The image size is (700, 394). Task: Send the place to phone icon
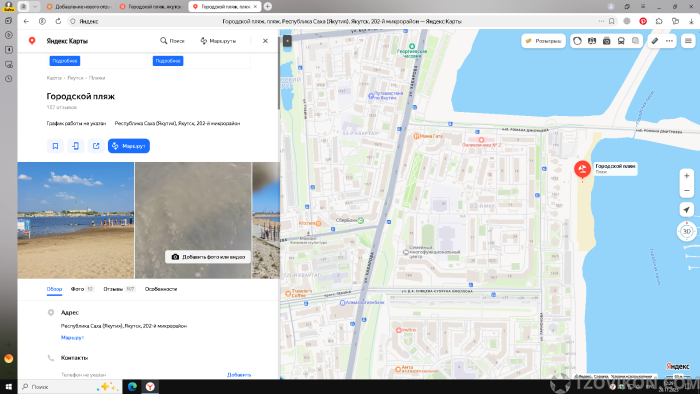[76, 146]
